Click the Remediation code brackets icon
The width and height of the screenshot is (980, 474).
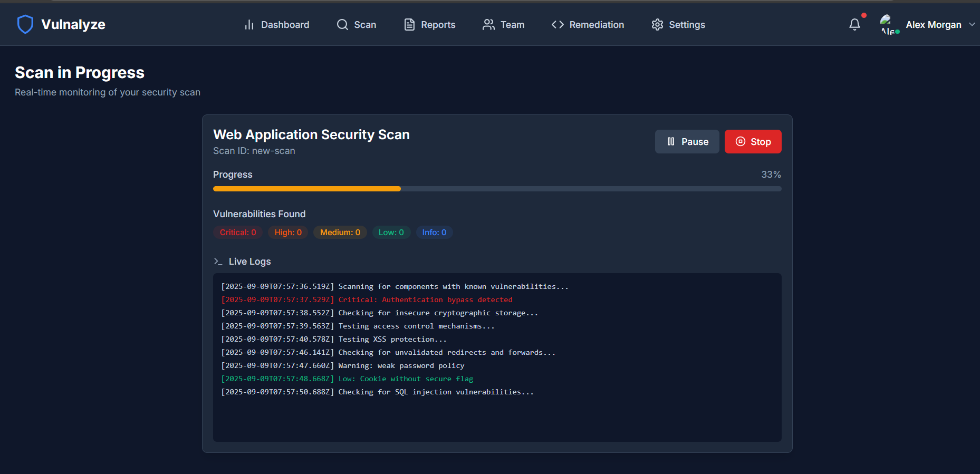click(558, 25)
